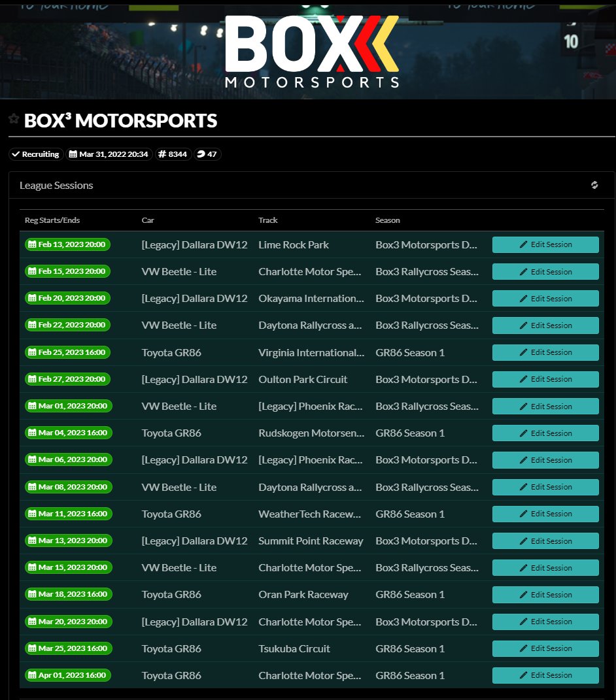Edit Session for Apr 01 Charlotte GR86

545,675
